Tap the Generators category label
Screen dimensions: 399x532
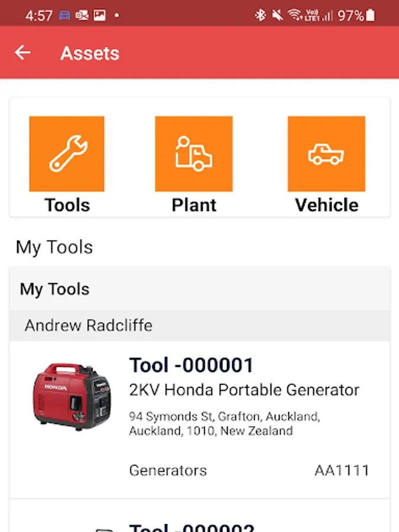168,471
